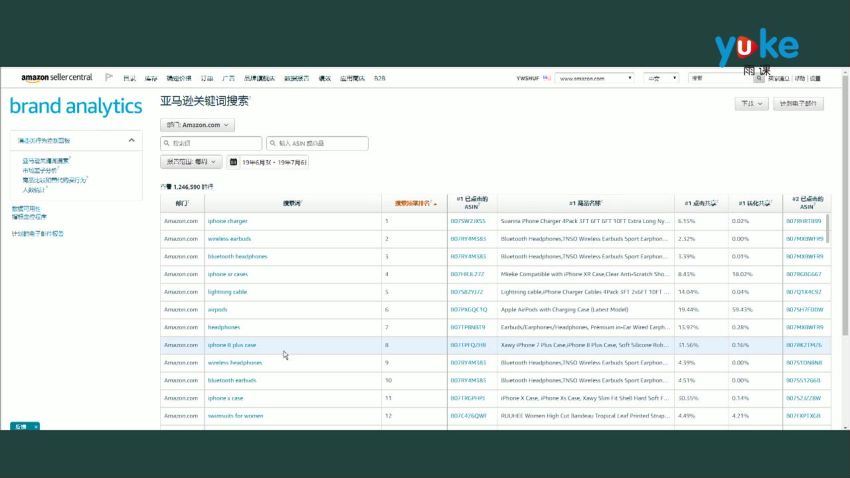Click the ASIN or product input field
The image size is (850, 478).
tap(317, 143)
